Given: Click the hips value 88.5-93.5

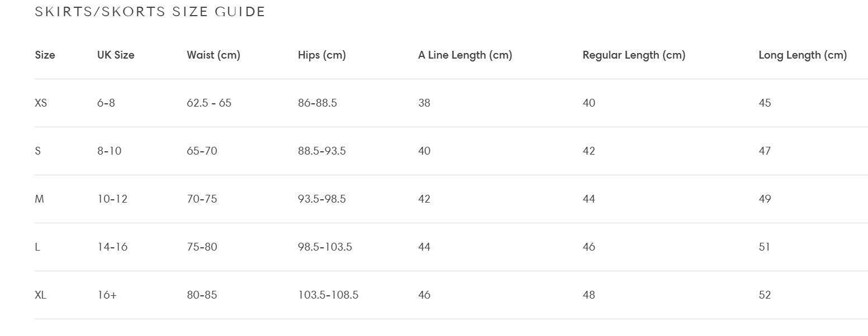Looking at the screenshot, I should [322, 151].
